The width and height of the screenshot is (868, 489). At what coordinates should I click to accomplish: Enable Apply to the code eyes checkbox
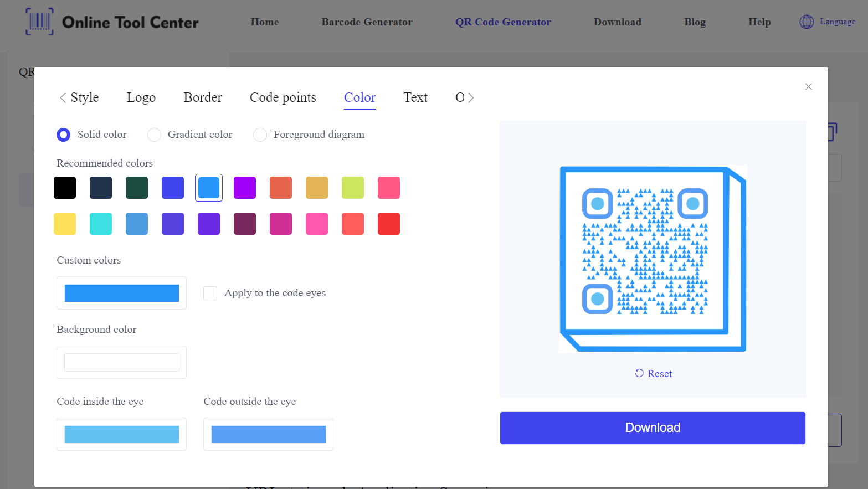[x=210, y=293]
